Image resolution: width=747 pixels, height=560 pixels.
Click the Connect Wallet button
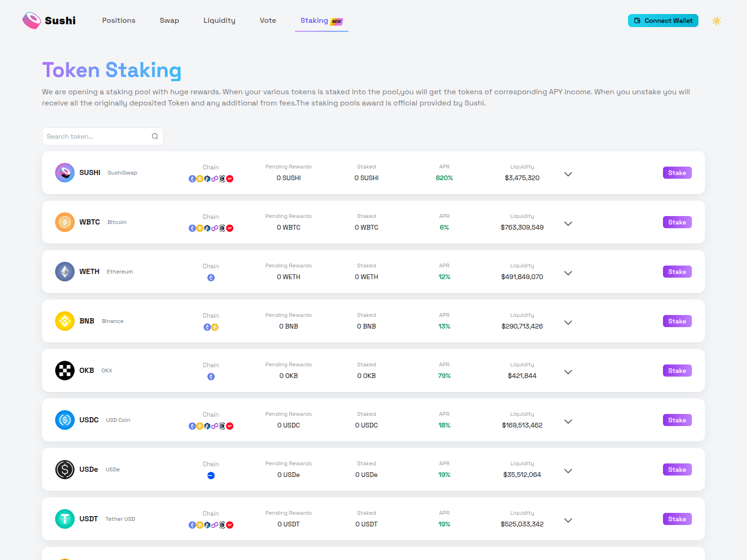click(x=663, y=21)
